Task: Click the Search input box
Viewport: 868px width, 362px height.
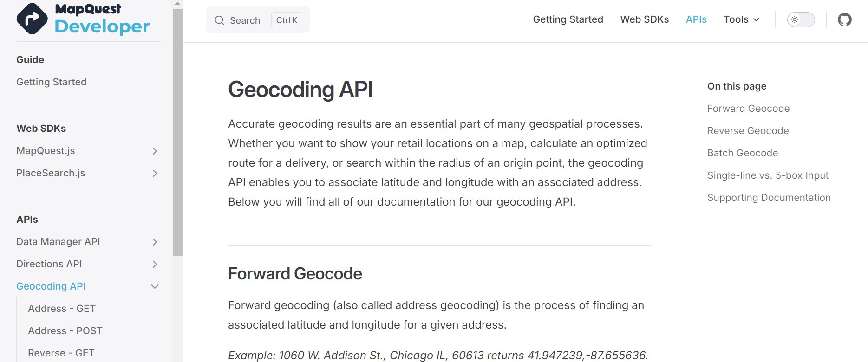Action: pyautogui.click(x=257, y=20)
